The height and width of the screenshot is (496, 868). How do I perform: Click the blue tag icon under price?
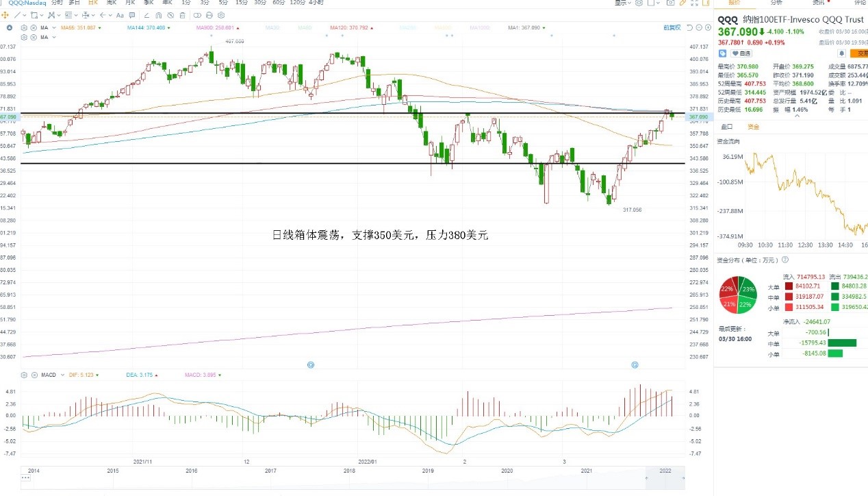(722, 53)
